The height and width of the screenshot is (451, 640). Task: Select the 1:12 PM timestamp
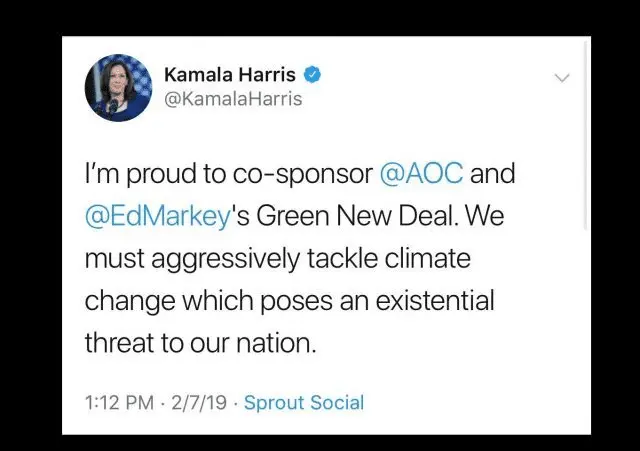[x=119, y=403]
